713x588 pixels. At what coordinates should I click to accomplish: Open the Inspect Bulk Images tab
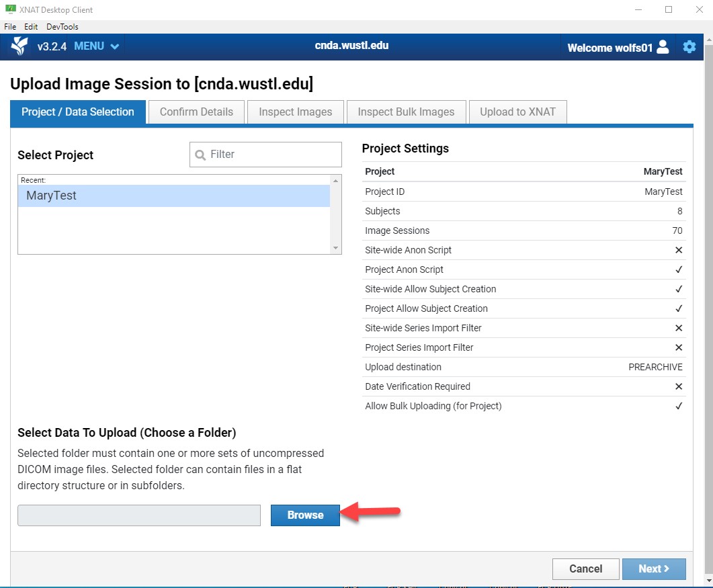(x=406, y=112)
